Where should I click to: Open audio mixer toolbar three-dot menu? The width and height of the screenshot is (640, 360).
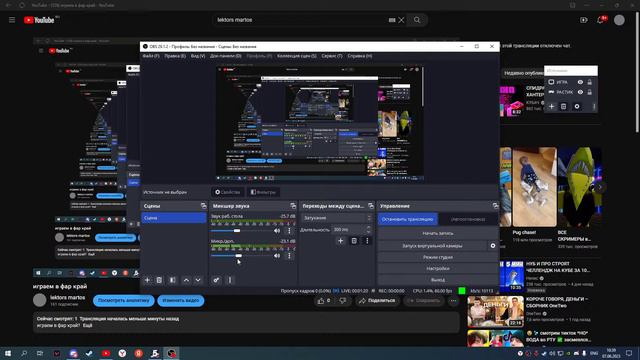click(230, 280)
